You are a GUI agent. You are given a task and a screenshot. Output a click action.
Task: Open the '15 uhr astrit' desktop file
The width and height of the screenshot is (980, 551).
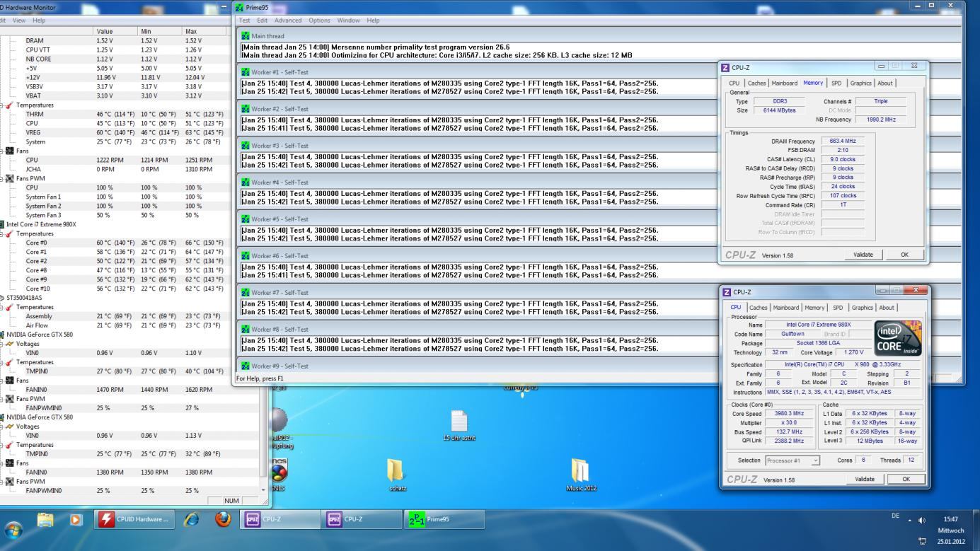459,427
